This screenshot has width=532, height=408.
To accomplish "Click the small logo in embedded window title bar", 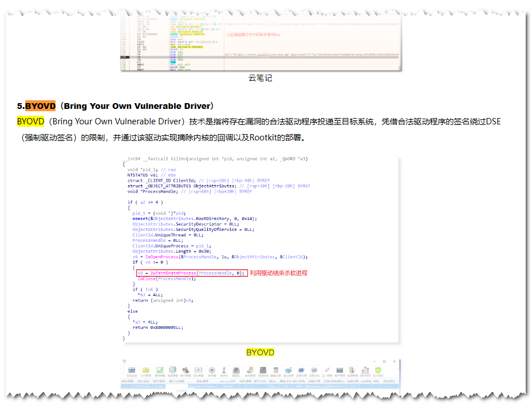I will pos(125,361).
